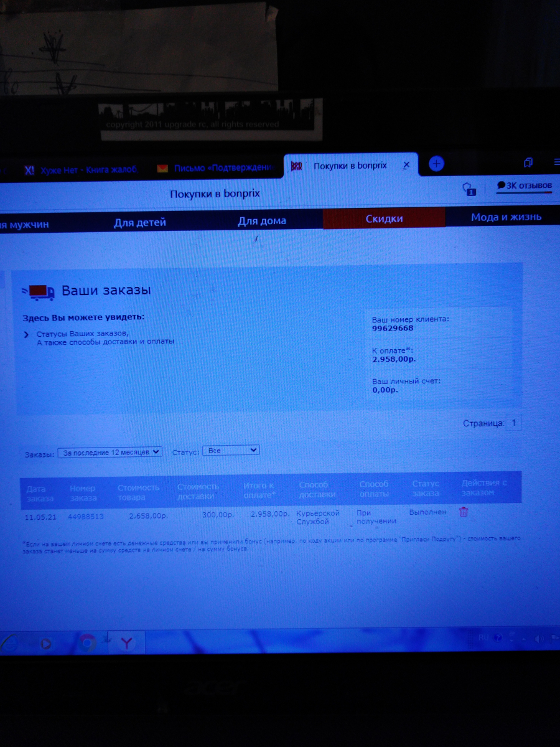
Task: Open the Для детей menu
Action: (x=140, y=222)
